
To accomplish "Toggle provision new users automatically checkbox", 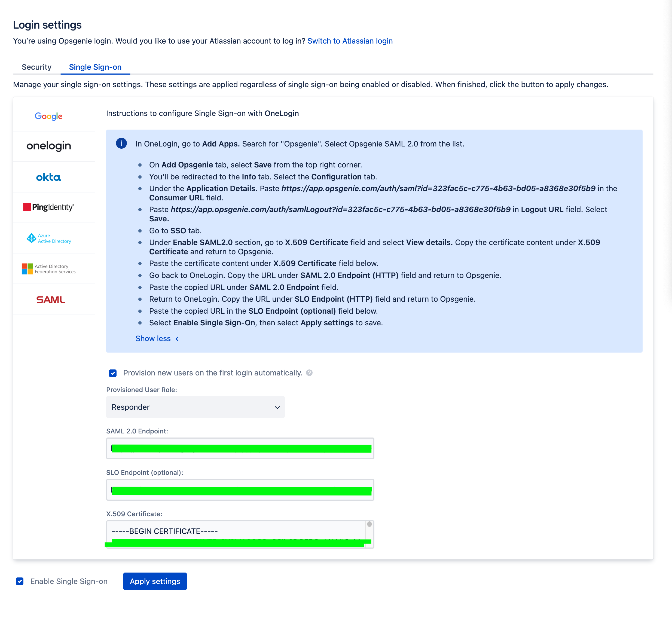I will click(113, 373).
